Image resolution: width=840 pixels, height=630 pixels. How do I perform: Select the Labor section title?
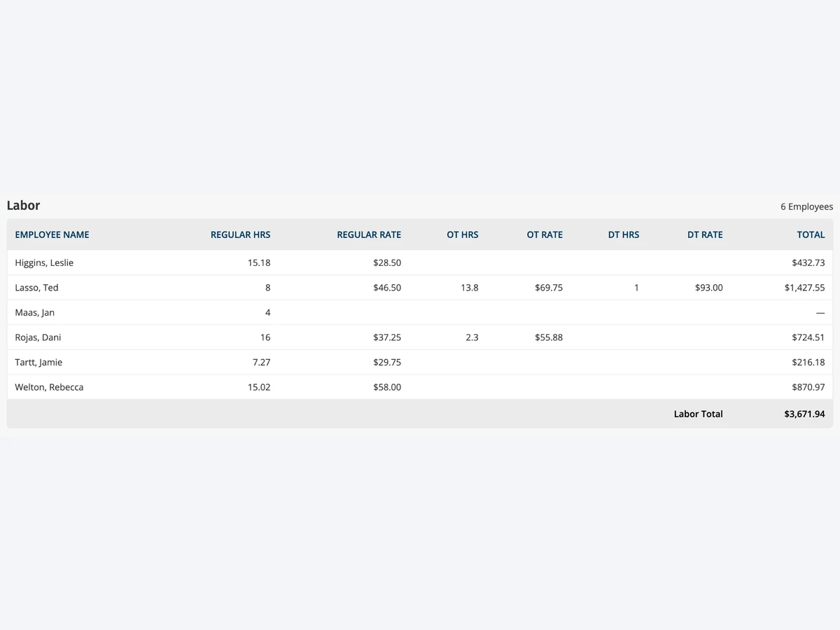click(x=23, y=205)
